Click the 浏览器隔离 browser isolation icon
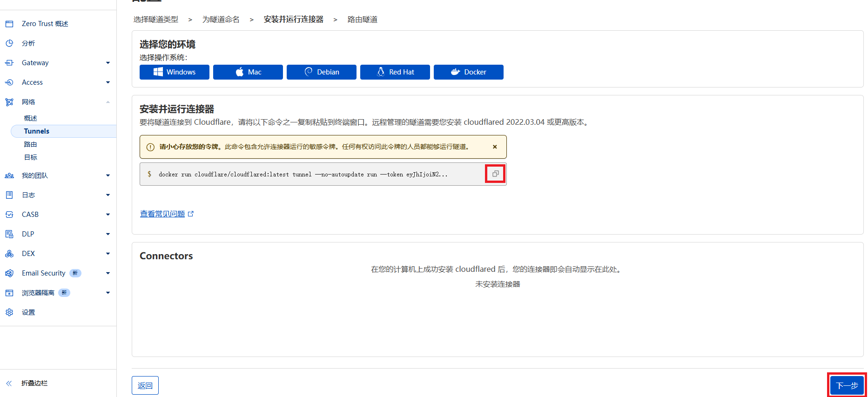Image resolution: width=868 pixels, height=397 pixels. pyautogui.click(x=9, y=293)
